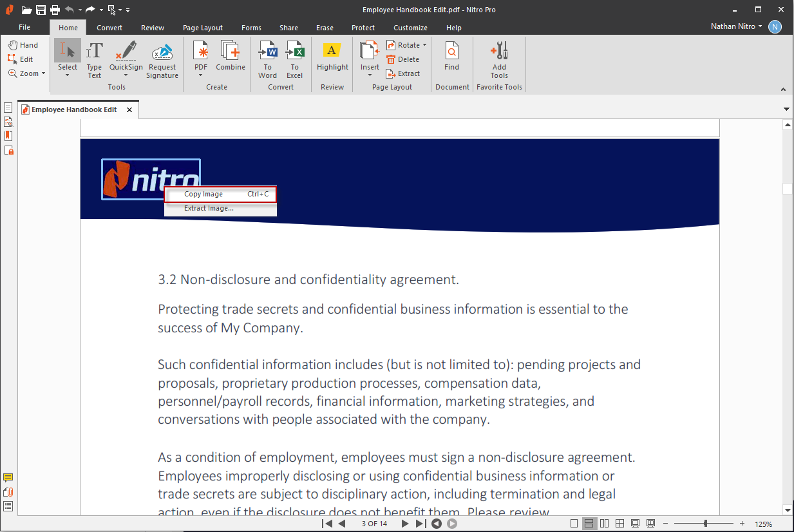Open Nathan Nitro account dropdown
The height and width of the screenshot is (532, 794).
[x=761, y=26]
